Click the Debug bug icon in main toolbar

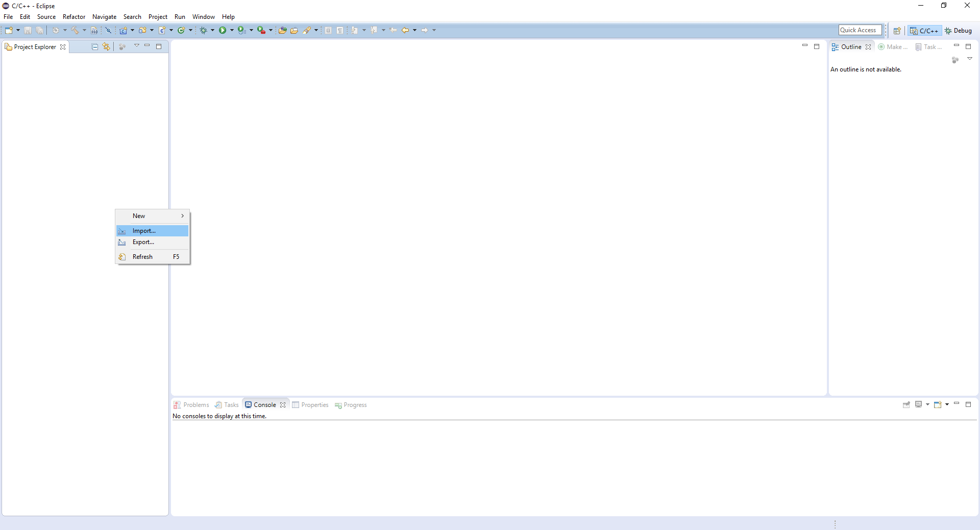pyautogui.click(x=203, y=31)
